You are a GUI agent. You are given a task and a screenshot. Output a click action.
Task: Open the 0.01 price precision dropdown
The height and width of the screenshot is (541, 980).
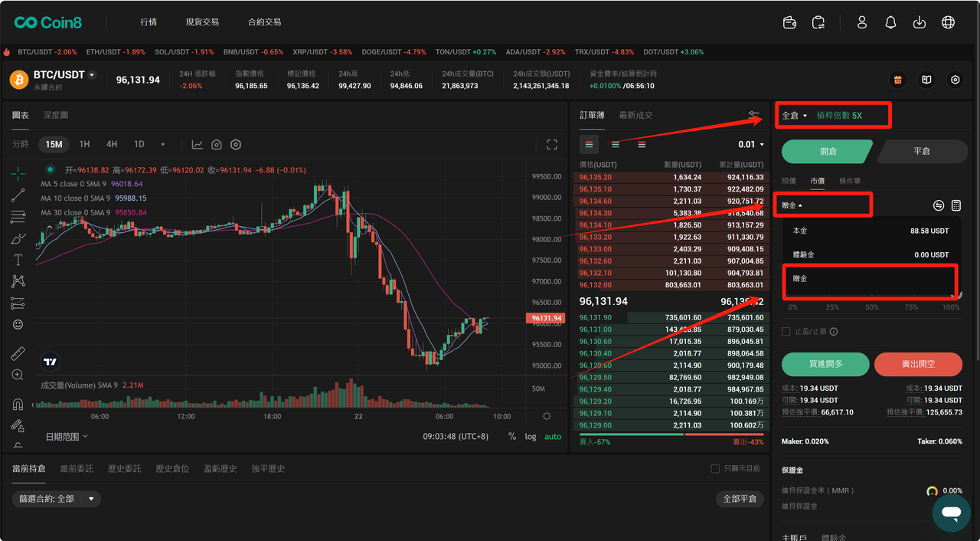[x=750, y=144]
